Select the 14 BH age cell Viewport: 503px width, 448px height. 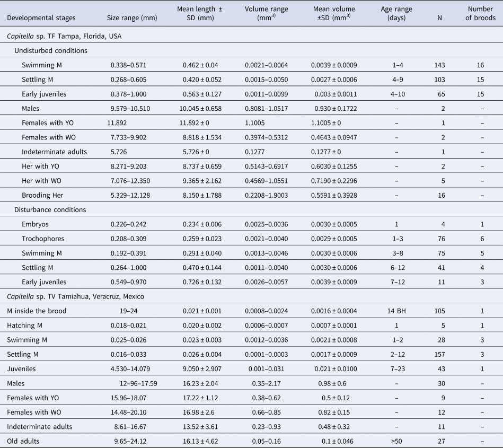(x=396, y=311)
